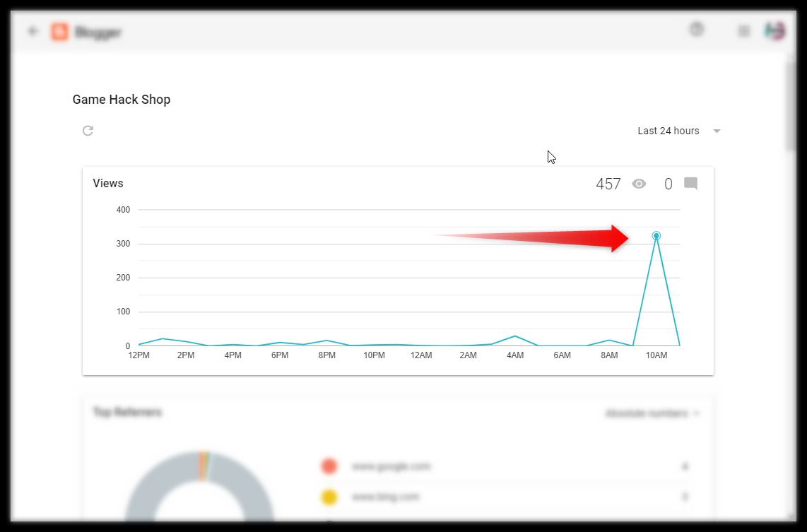Refresh the stats with the reload icon

87,131
